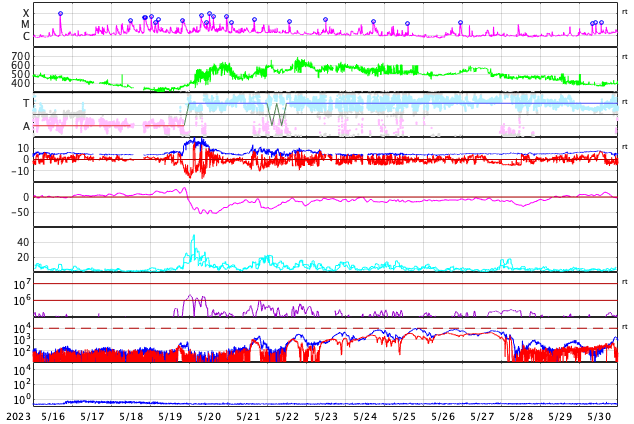The height and width of the screenshot is (424, 634).
Task: Click the C flare class axis label
Action: pos(26,36)
